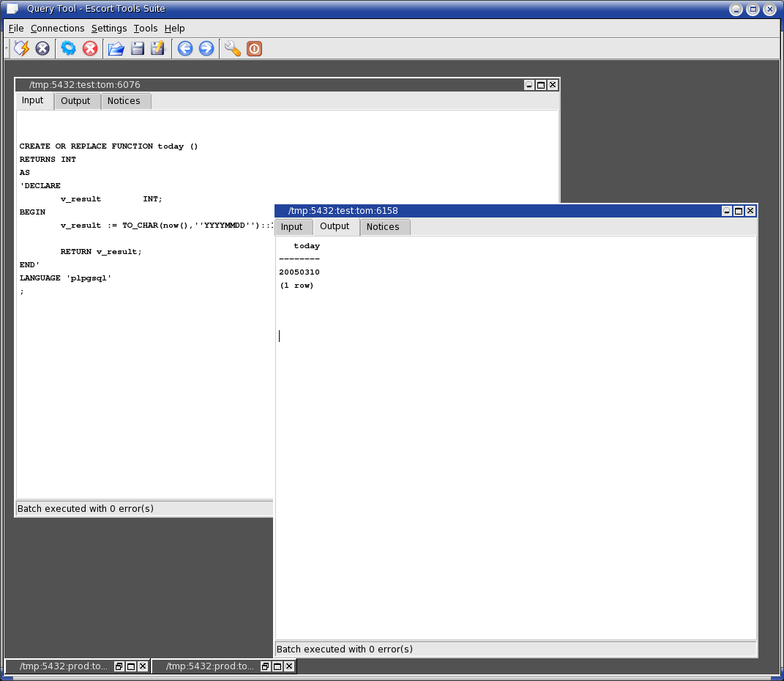Open Notices tab in the tom:6158 window

(383, 227)
